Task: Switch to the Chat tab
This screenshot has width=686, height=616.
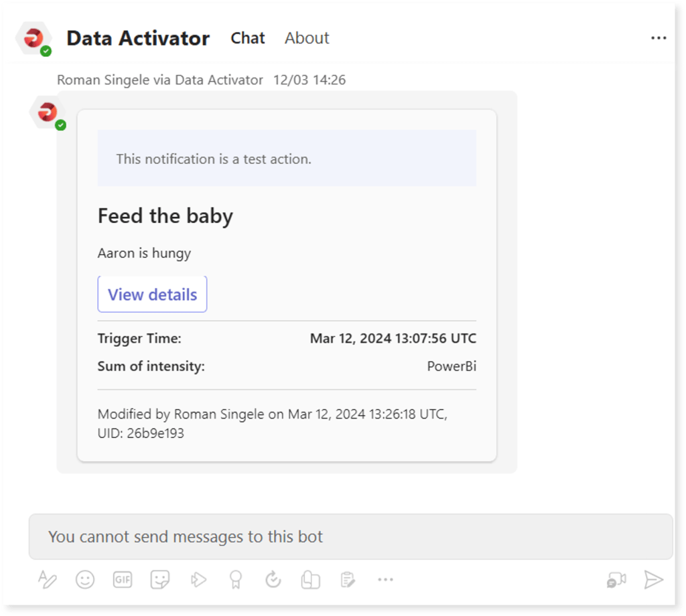Action: coord(247,38)
